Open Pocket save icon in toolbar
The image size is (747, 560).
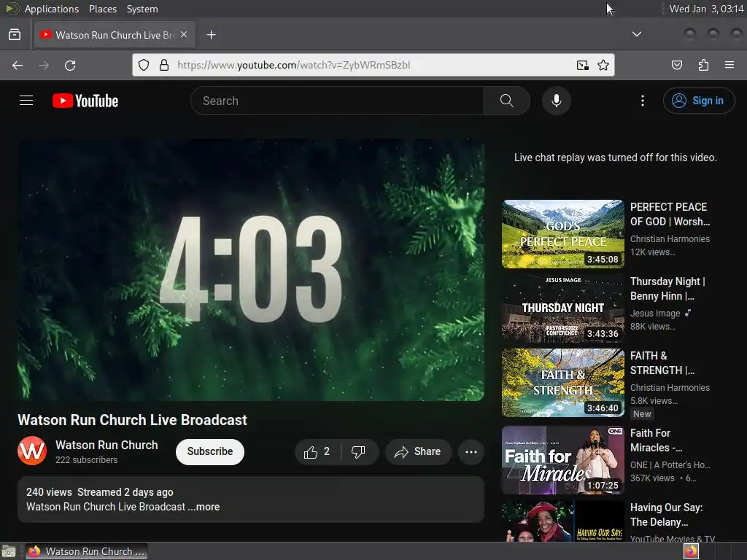[676, 65]
